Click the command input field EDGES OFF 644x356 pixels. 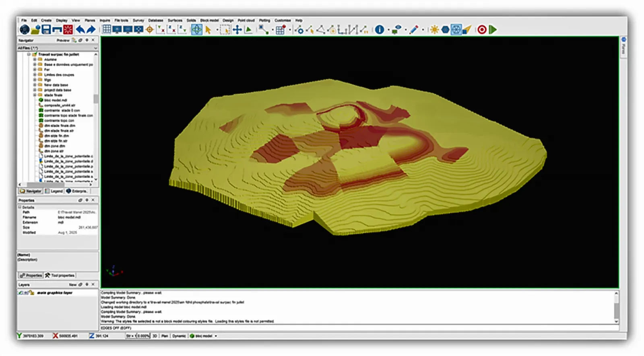click(359, 328)
